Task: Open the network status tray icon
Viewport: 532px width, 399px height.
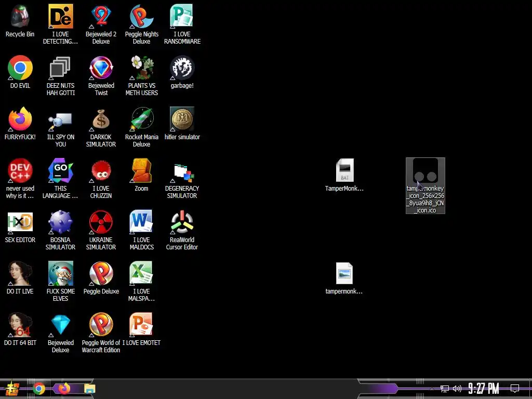Action: [x=445, y=389]
